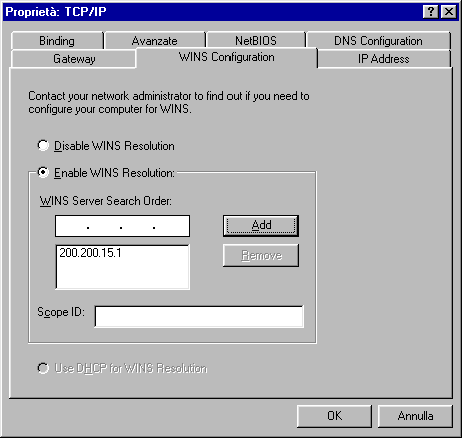Screen dimensions: 463x439
Task: Switch to the Avanzate tab
Action: (x=155, y=41)
